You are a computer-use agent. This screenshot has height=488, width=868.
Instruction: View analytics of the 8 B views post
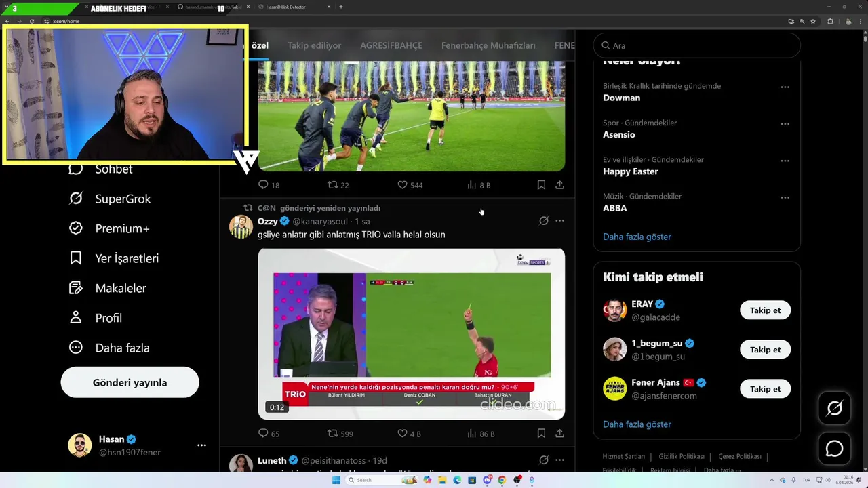479,185
